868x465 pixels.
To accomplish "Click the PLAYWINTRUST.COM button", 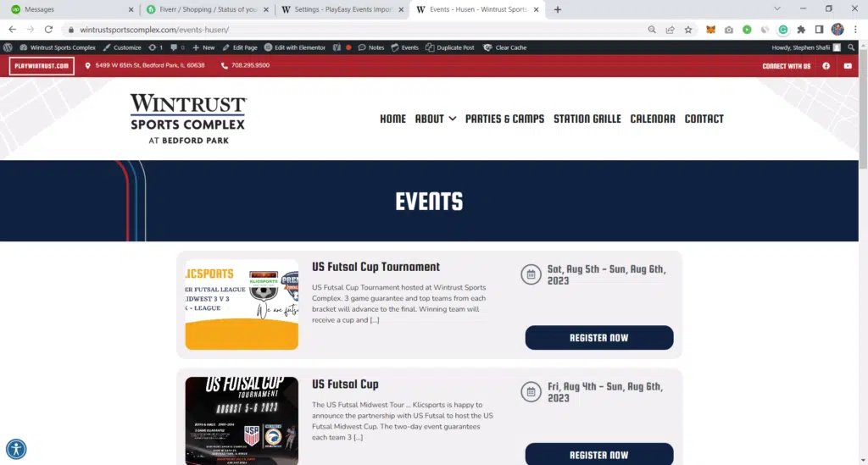I will click(x=42, y=66).
